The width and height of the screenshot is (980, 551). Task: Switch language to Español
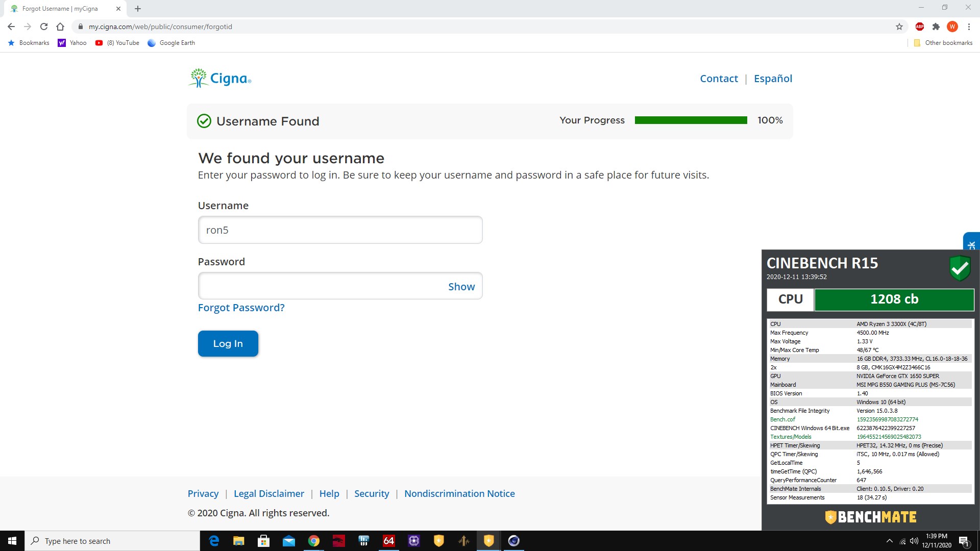(773, 79)
